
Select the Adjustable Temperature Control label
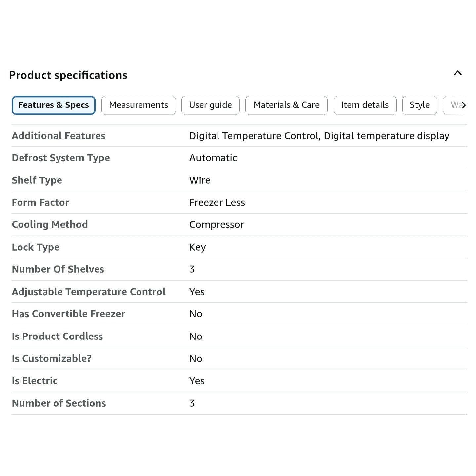89,292
